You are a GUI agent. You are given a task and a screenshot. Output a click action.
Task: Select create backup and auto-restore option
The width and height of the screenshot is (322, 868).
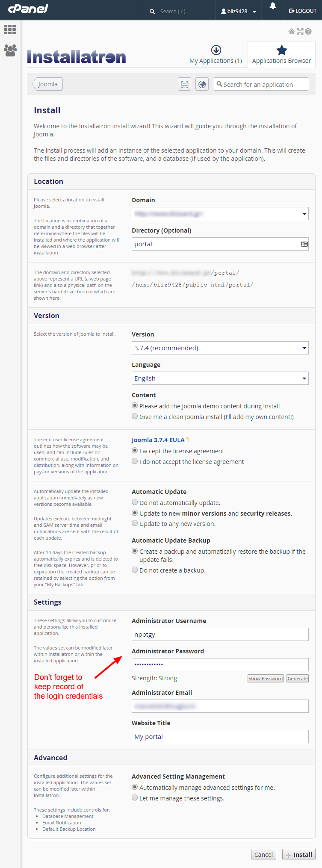point(135,551)
